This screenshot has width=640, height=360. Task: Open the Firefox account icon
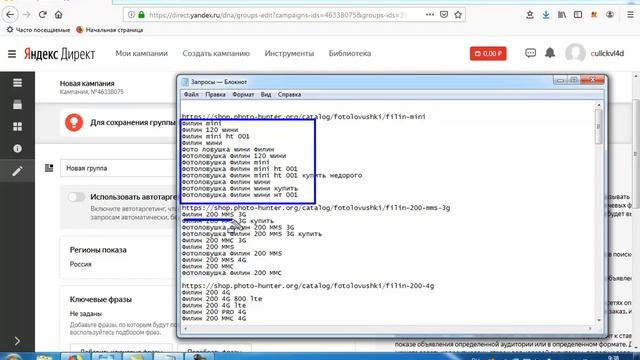coord(610,15)
